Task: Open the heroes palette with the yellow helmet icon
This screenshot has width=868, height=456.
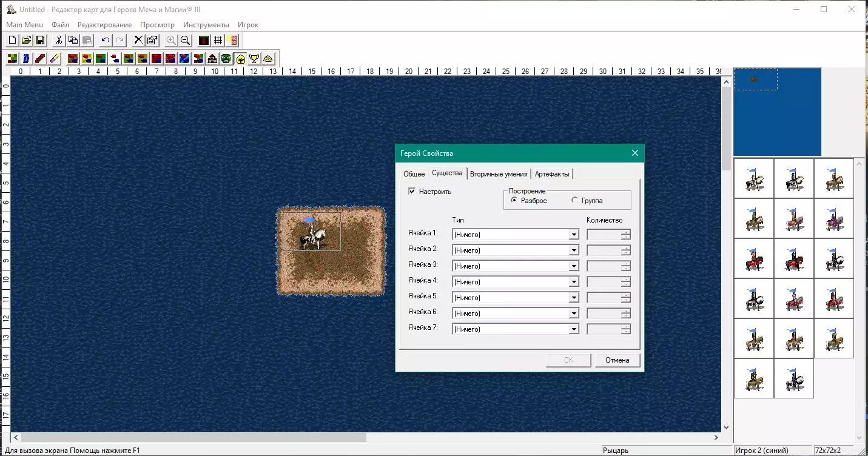Action: [240, 59]
